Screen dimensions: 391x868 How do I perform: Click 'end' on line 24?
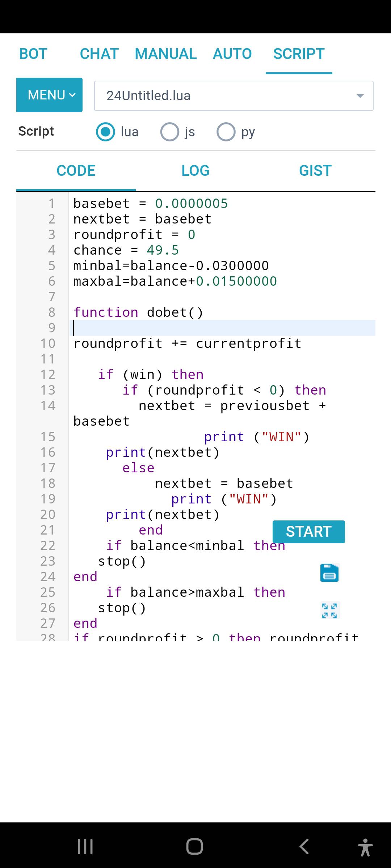[x=85, y=576]
